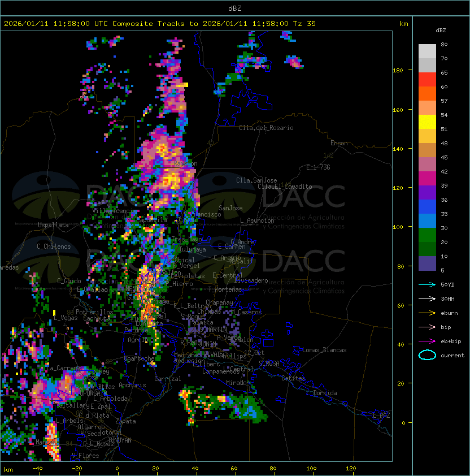Click the E_1-736 map label

click(x=318, y=167)
